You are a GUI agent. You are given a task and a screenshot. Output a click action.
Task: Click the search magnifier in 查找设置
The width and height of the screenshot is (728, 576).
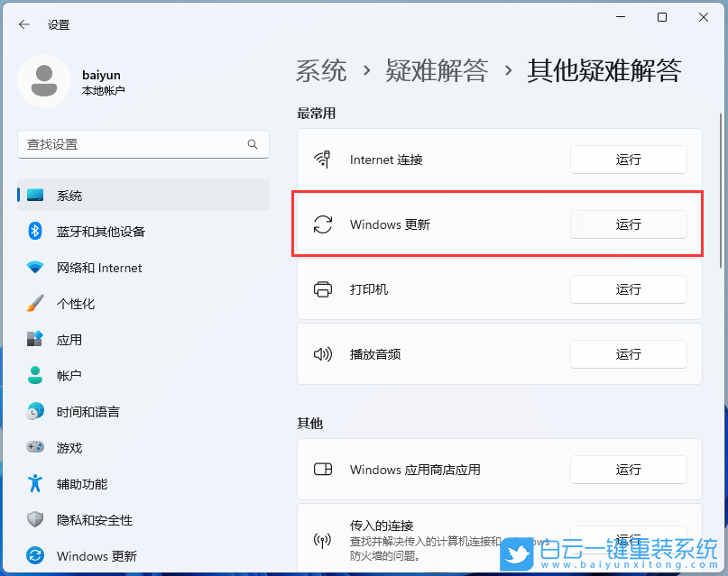[253, 144]
